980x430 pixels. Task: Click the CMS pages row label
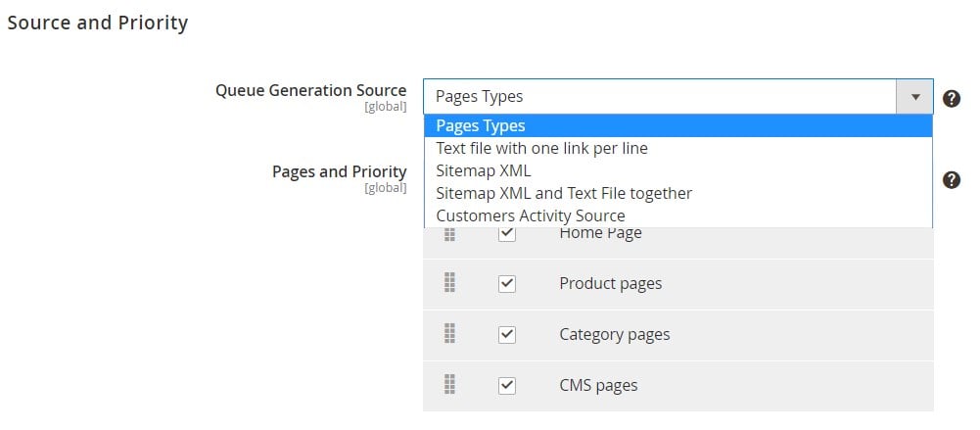(598, 385)
